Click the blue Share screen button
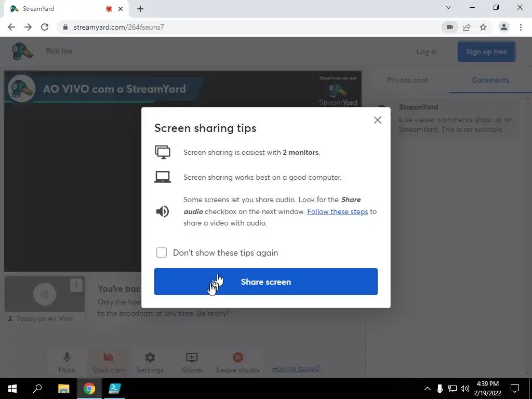 [265, 282]
